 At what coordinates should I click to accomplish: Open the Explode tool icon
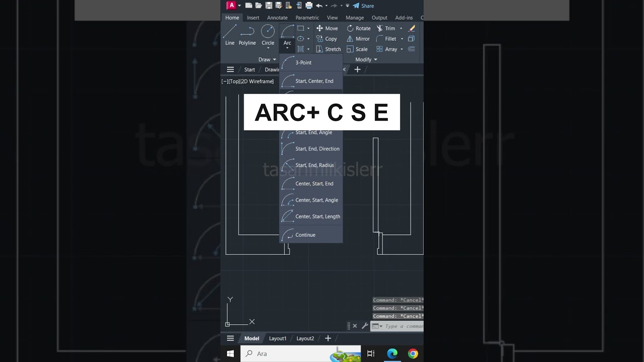coord(412,39)
